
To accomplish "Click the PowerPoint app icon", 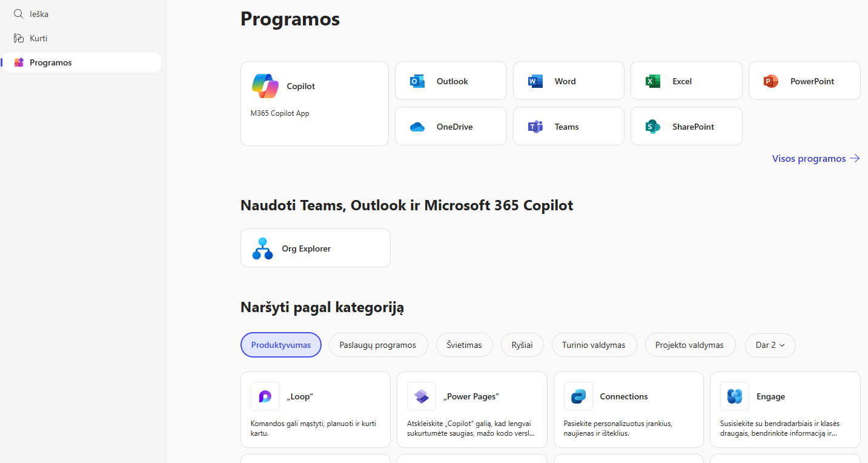I will tap(771, 81).
